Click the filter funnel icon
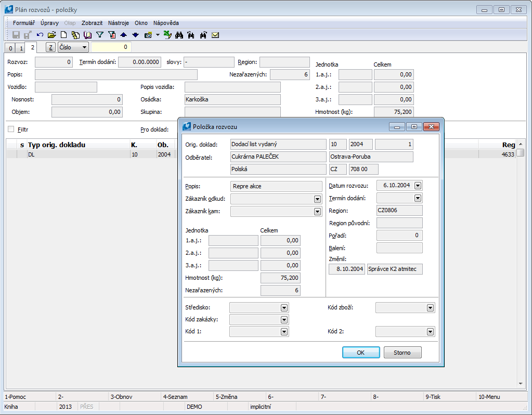 [x=100, y=35]
